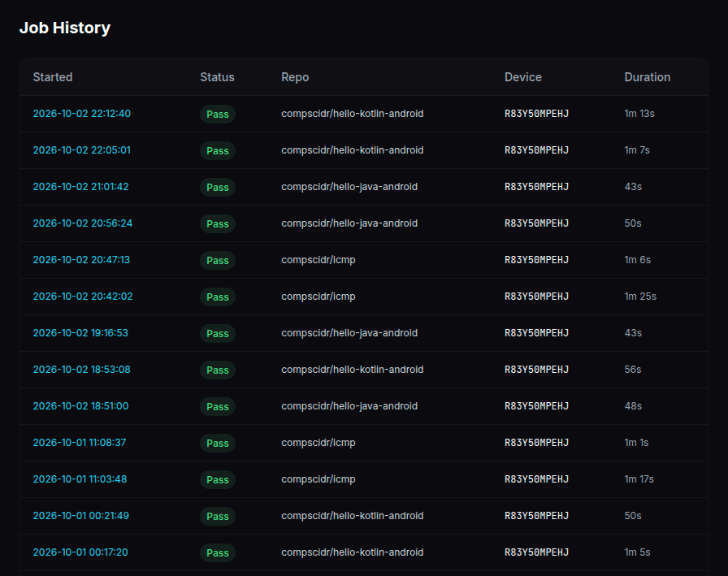The height and width of the screenshot is (576, 728).
Task: Click compscidr/icmp in the 20:42:02 row
Action: pyautogui.click(x=318, y=297)
